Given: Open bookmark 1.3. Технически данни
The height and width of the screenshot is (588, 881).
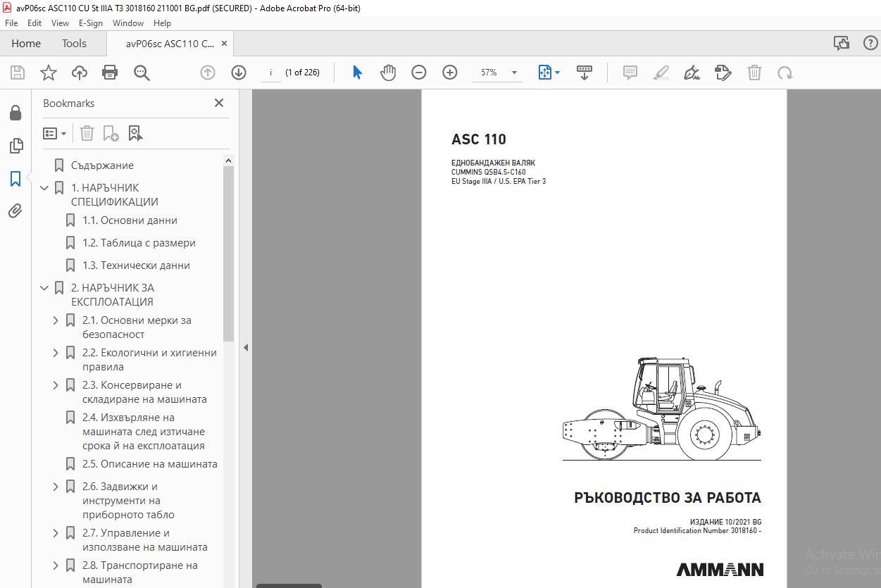Looking at the screenshot, I should point(136,265).
